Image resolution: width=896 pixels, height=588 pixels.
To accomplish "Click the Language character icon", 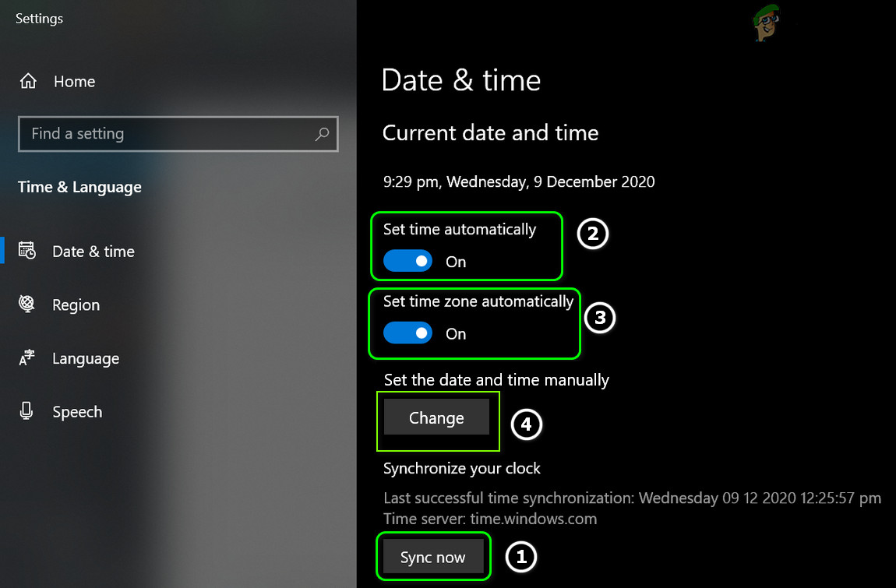I will coord(26,357).
